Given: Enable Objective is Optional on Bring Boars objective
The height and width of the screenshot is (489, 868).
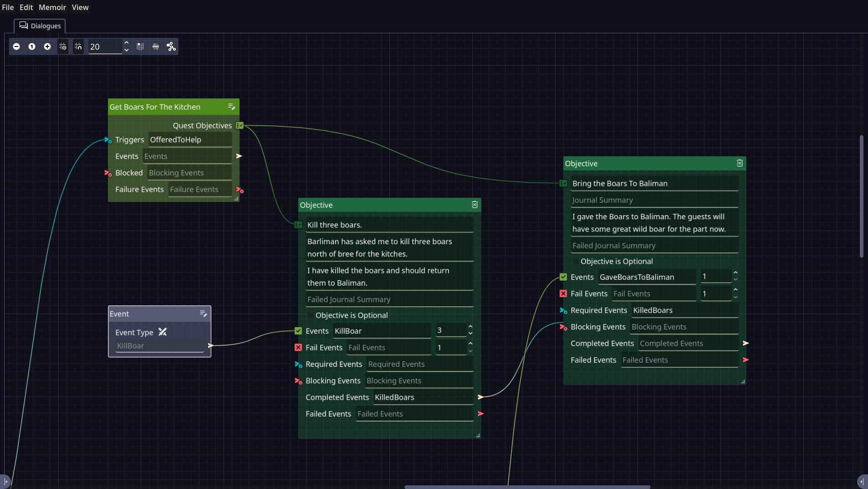Looking at the screenshot, I should [575, 262].
